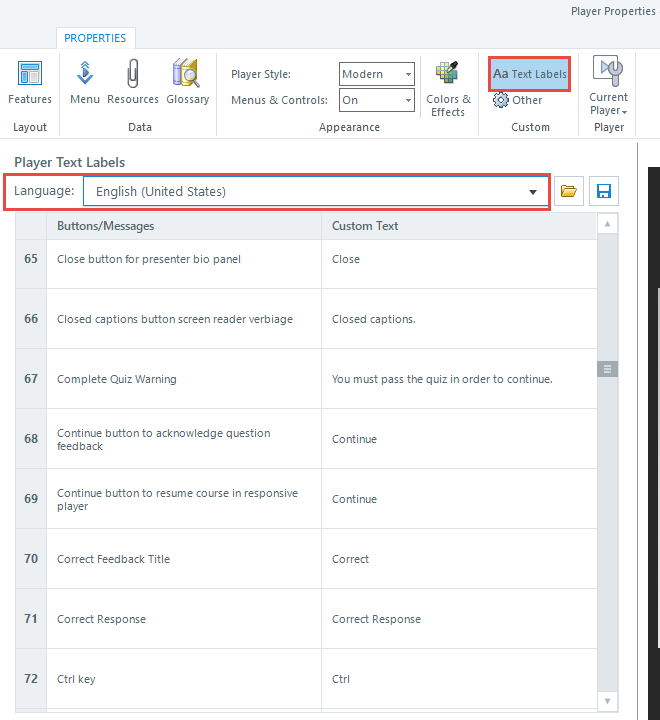Viewport: 660px width, 720px height.
Task: Select 'Continue button to resume course' label
Action: [177, 500]
